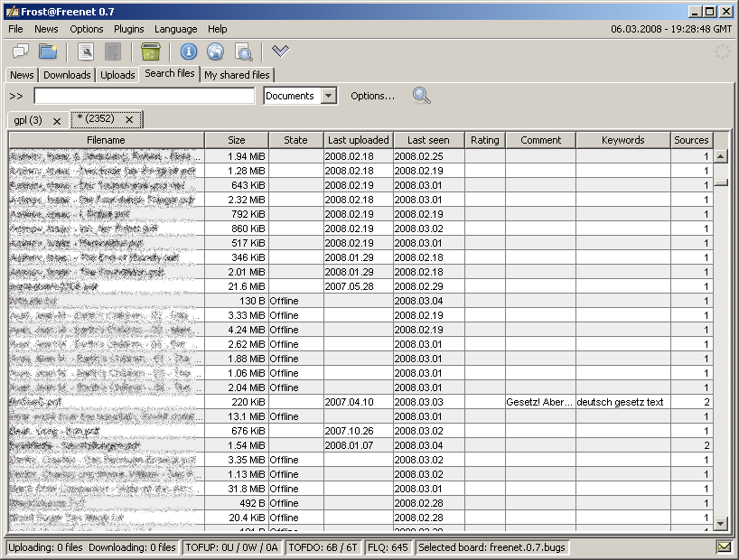Click into the search text field
Viewport: 739px width, 560px height.
[145, 96]
